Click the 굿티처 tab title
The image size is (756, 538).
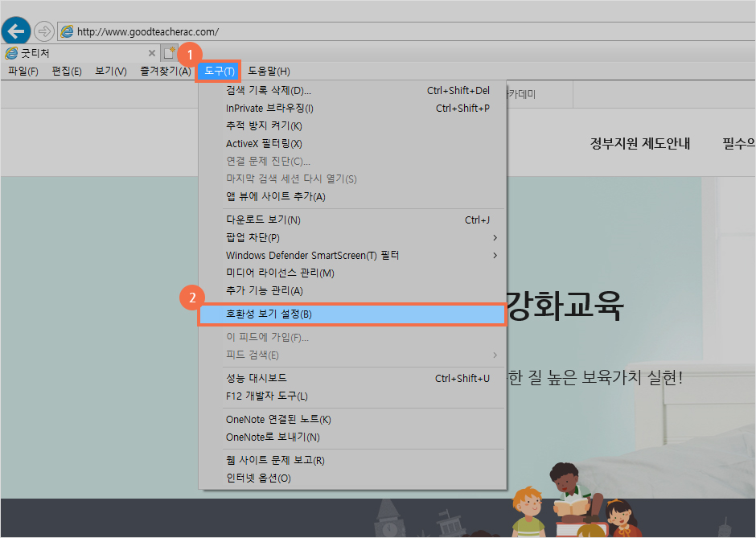[x=35, y=53]
